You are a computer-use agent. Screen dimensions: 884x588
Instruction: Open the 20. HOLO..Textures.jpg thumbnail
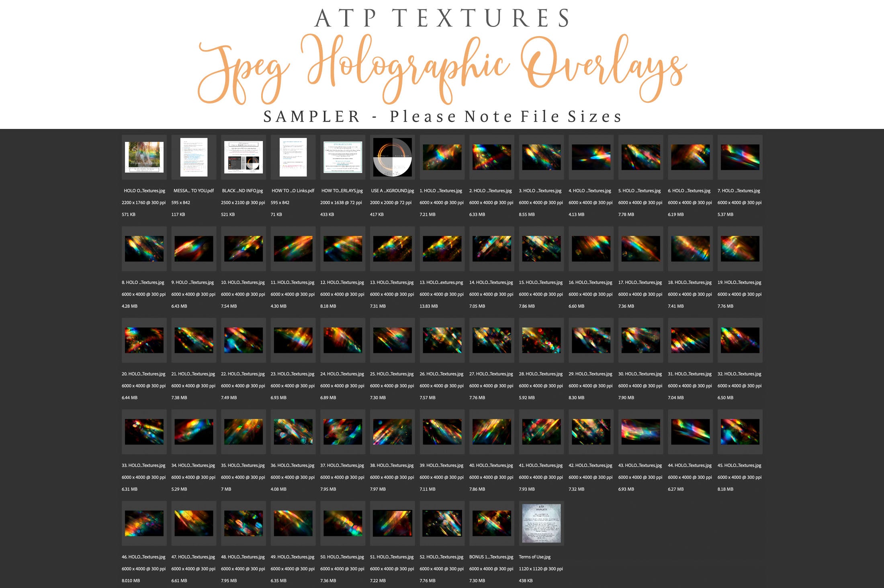144,340
